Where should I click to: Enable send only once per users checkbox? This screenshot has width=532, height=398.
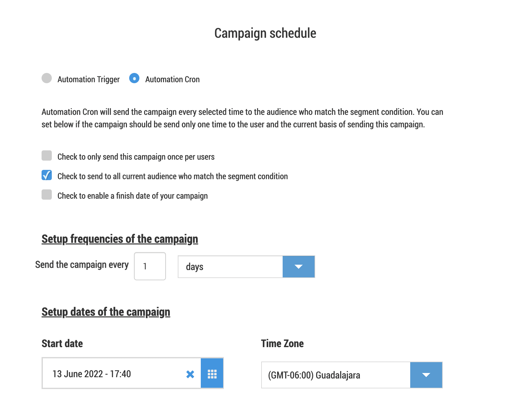click(x=47, y=155)
